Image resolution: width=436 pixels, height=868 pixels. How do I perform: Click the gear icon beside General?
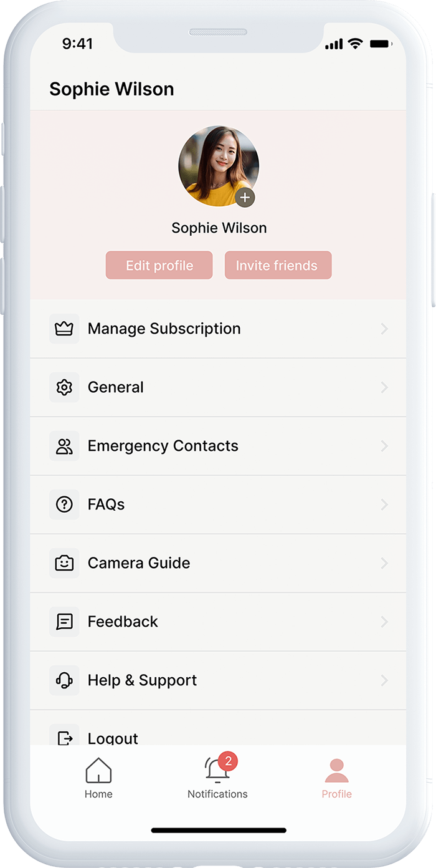pos(64,387)
